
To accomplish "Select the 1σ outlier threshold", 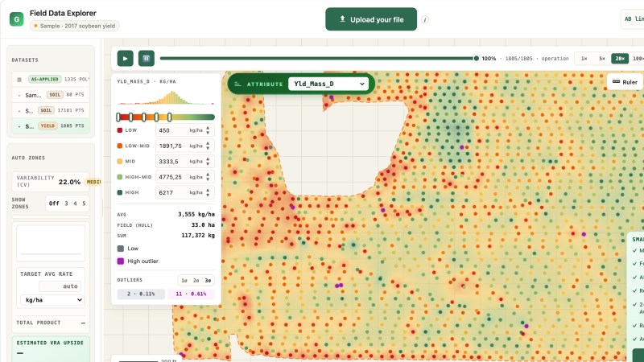I will [x=184, y=280].
